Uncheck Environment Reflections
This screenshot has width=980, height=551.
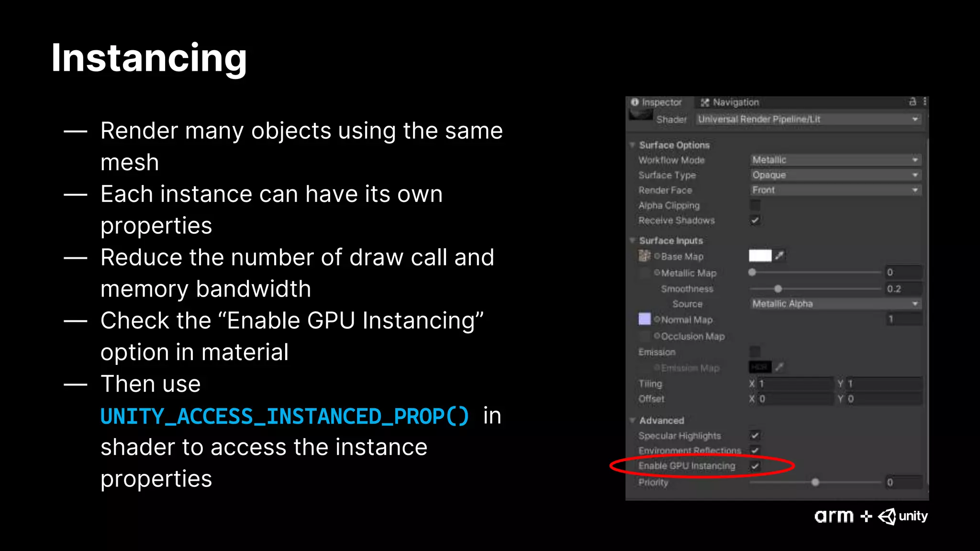pyautogui.click(x=755, y=450)
